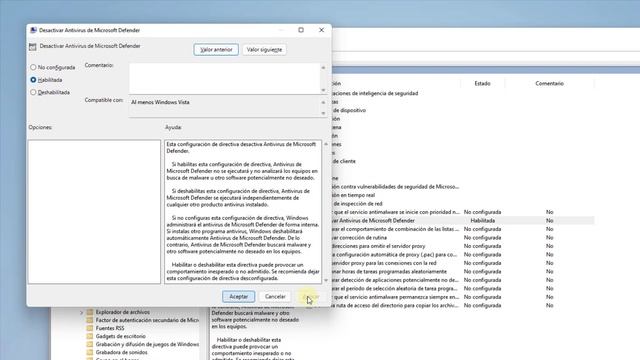Go to Valor anterior policy
Image resolution: width=640 pixels, height=360 pixels.
216,49
